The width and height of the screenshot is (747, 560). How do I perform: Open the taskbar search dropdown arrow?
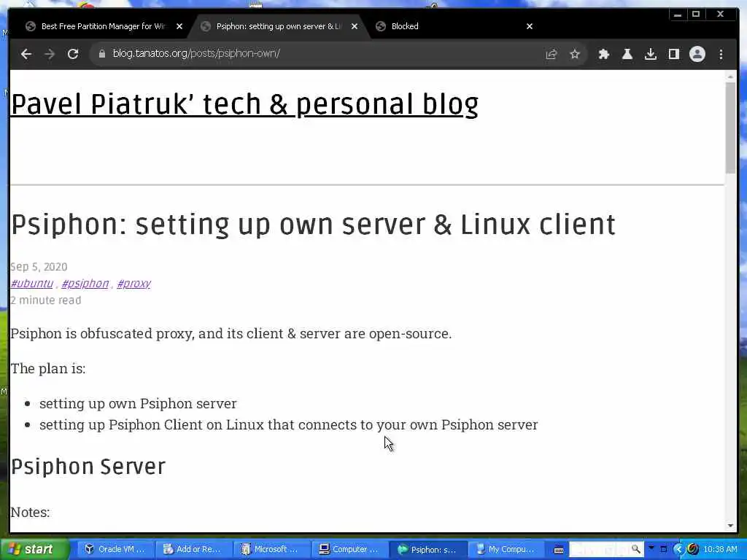pyautogui.click(x=651, y=548)
